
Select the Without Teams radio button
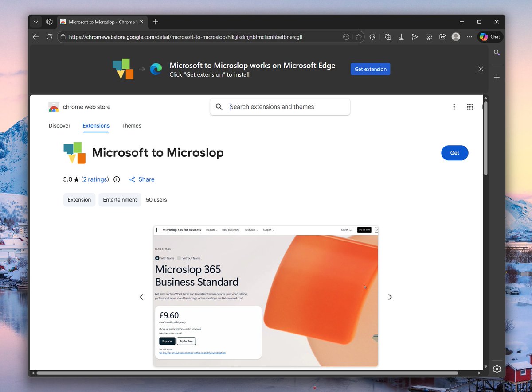(179, 258)
